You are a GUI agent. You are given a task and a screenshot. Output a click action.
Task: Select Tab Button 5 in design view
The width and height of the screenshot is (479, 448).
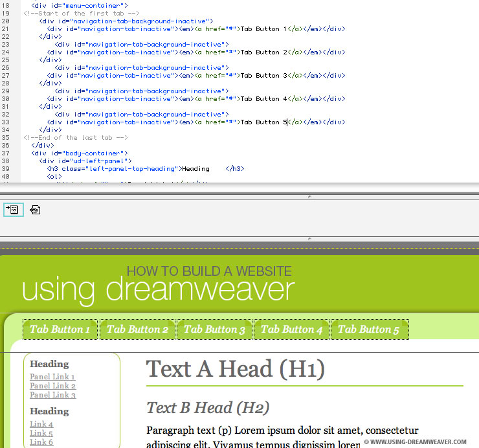point(370,330)
